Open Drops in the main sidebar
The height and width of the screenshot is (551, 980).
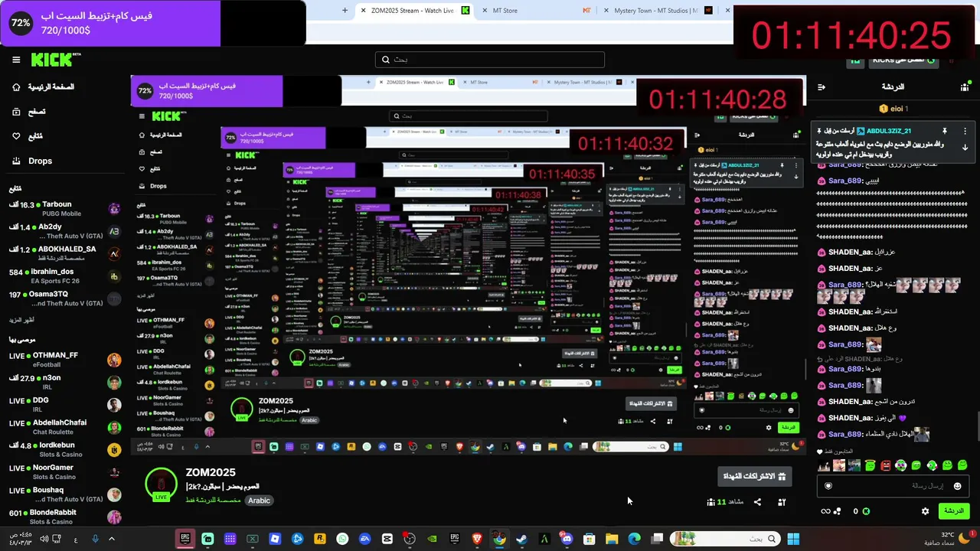click(x=32, y=161)
